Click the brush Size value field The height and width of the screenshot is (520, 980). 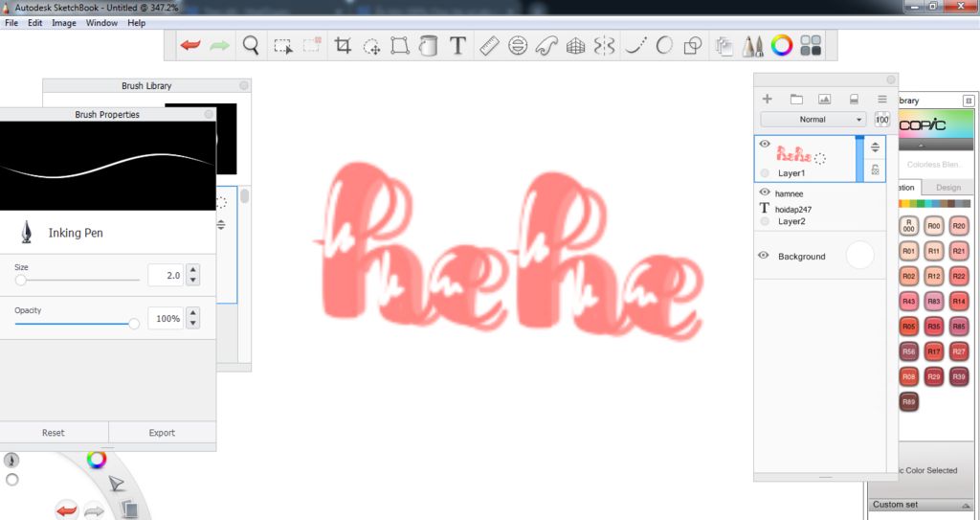coord(166,276)
